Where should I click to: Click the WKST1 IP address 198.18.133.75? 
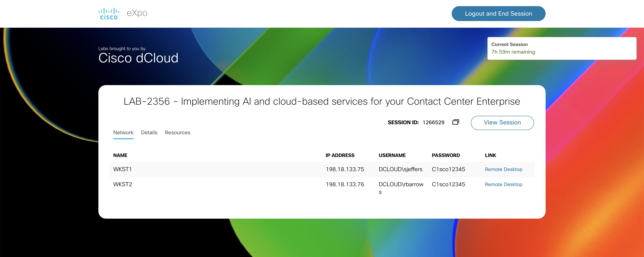click(x=345, y=169)
